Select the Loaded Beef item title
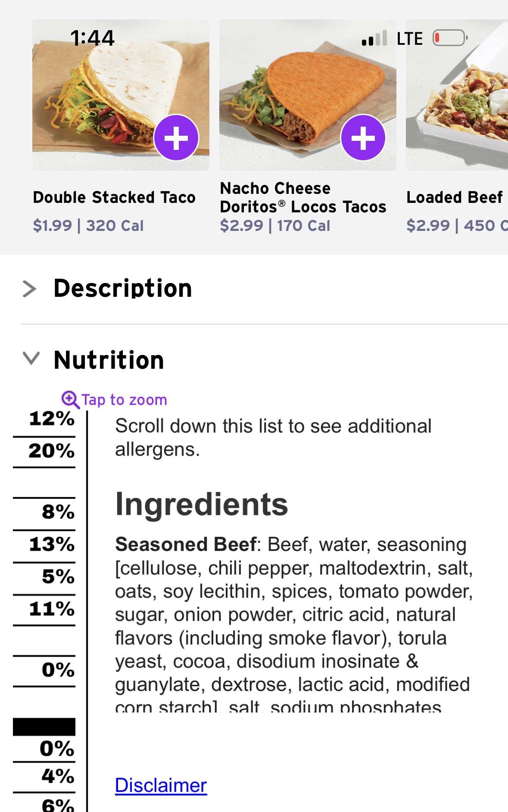This screenshot has width=508, height=812. (455, 197)
